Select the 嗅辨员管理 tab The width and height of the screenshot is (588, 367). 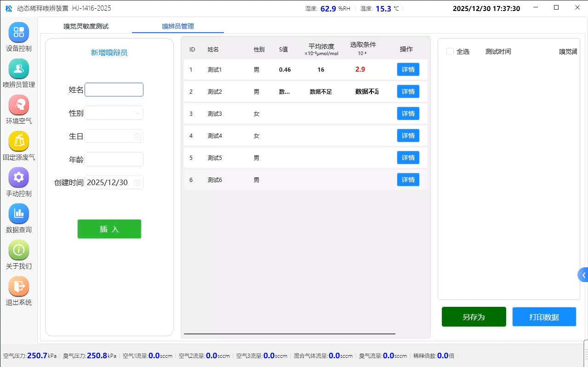(x=177, y=27)
